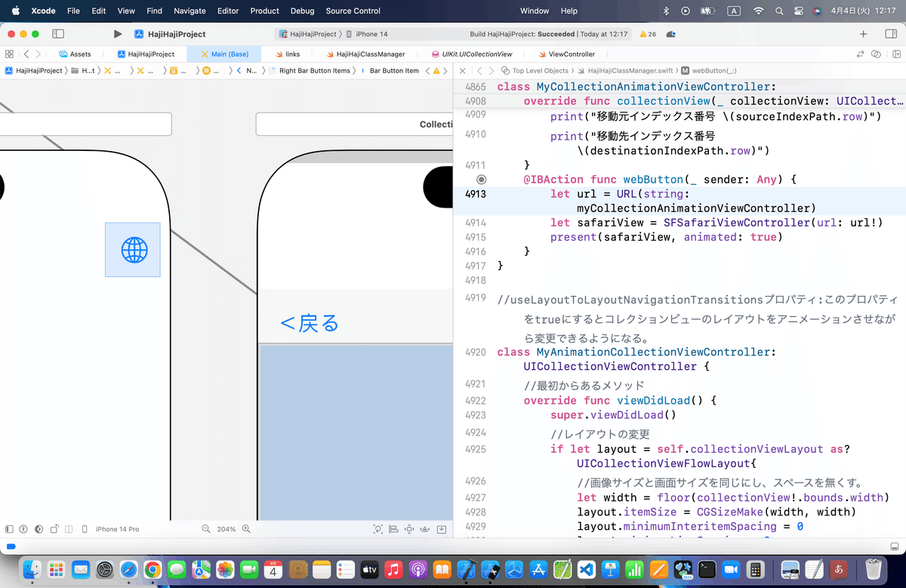
Task: Zoom in the storyboard canvas
Action: [x=245, y=529]
